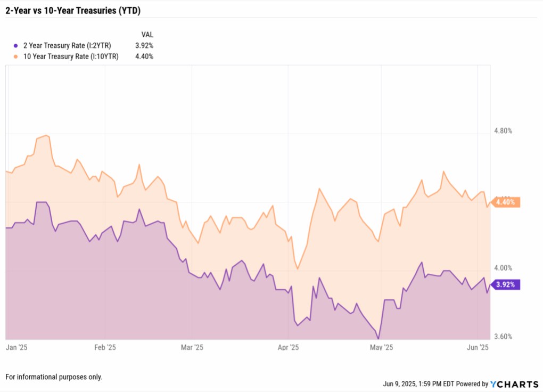Select the 10 Year Treasury Rate legend label

71,56
